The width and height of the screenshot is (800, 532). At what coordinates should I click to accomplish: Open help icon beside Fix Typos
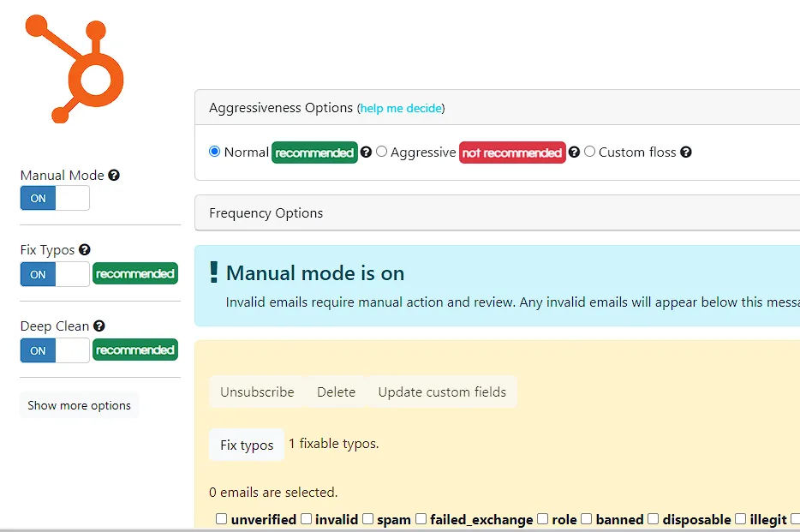click(x=85, y=250)
